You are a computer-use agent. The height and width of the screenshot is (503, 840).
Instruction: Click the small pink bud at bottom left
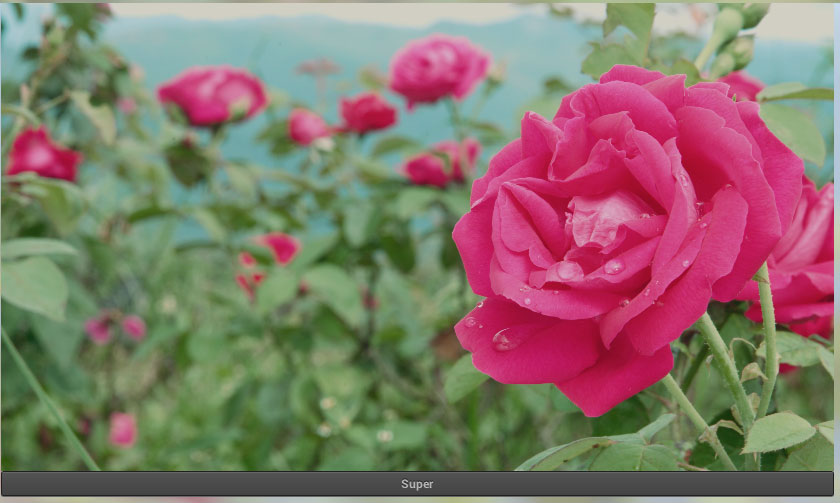[x=122, y=429]
